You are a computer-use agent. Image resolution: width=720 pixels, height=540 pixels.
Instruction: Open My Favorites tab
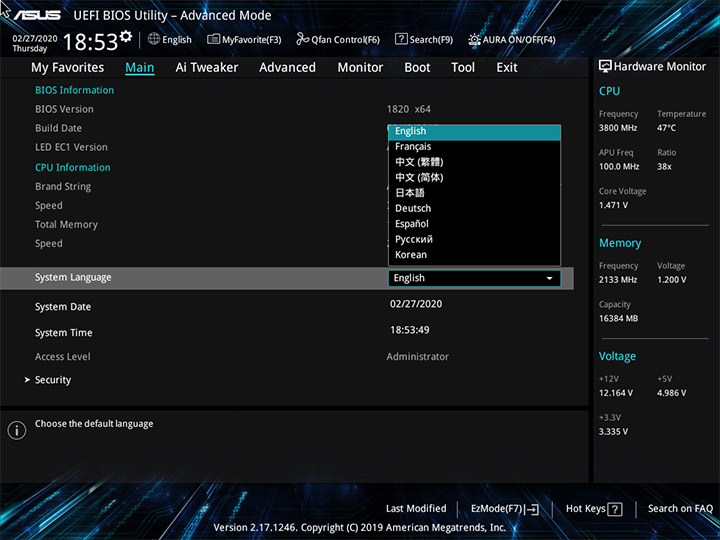68,68
